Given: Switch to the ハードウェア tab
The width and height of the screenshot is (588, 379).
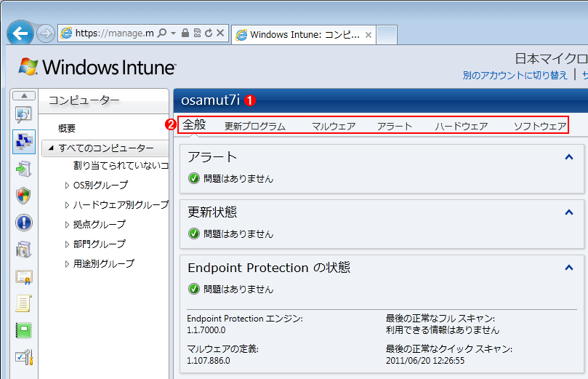Looking at the screenshot, I should click(462, 127).
